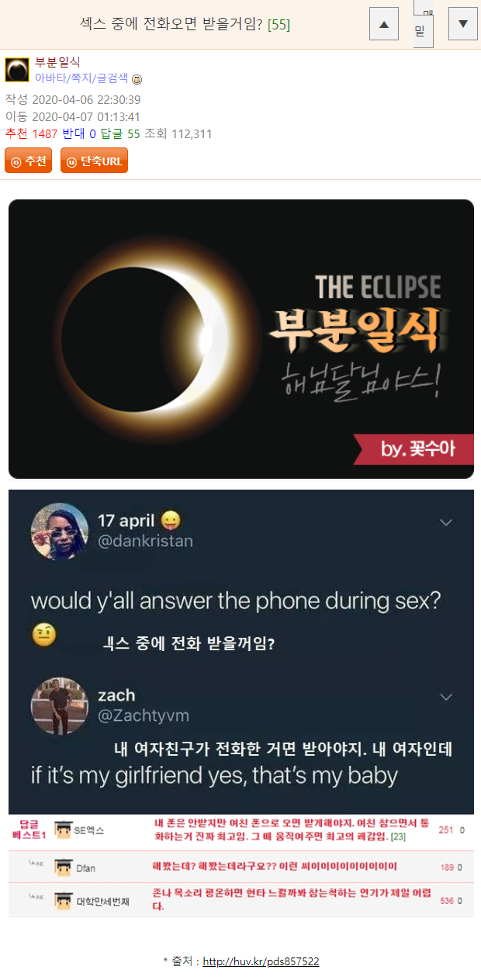The height and width of the screenshot is (980, 481).
Task: Open the 부분일식 user avatar icon
Action: 17,69
